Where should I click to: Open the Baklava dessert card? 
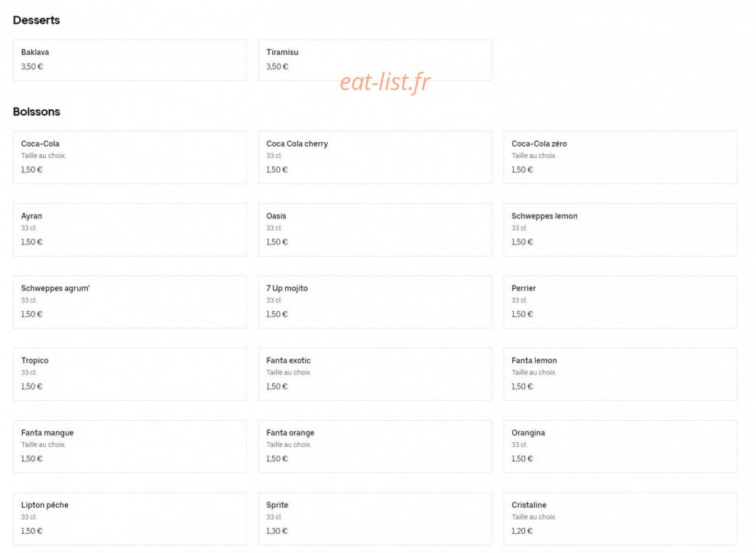point(130,60)
